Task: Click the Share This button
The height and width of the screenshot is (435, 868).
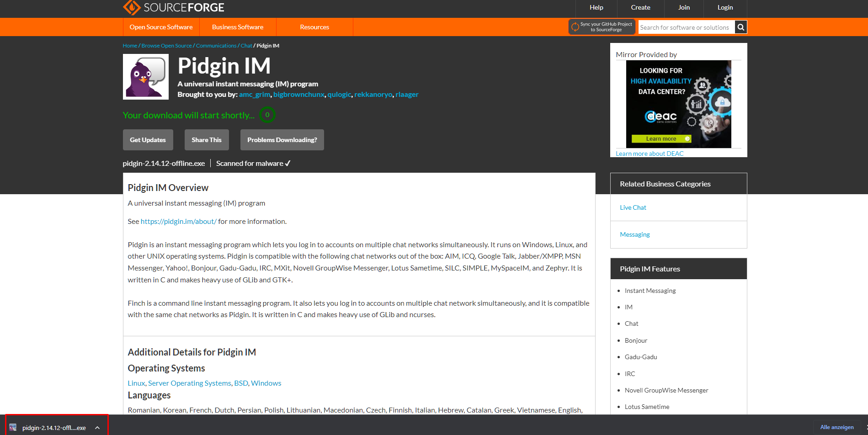Action: 207,140
